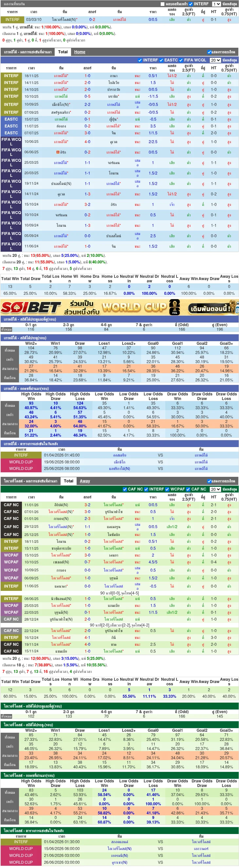Viewport: 239px width, 868px height.
Task: Toggle แสดงรายละเอียด in the เกาหลีใต้ results header
Action: (209, 52)
